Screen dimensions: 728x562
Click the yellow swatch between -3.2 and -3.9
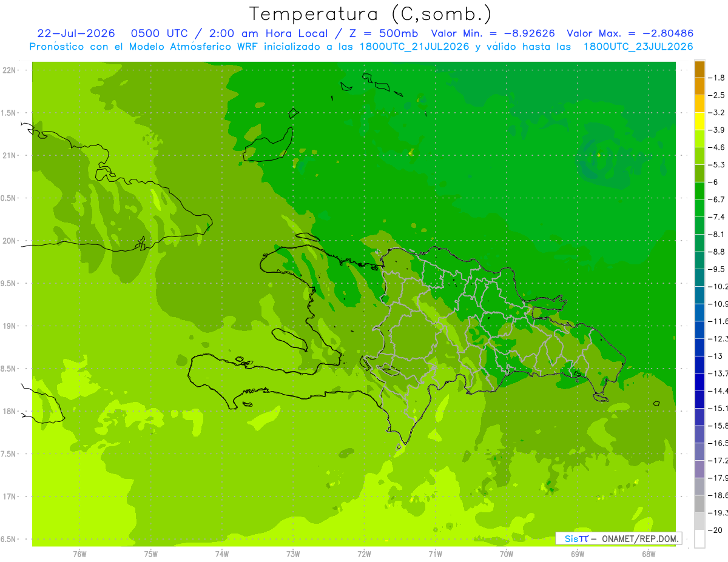coord(699,121)
